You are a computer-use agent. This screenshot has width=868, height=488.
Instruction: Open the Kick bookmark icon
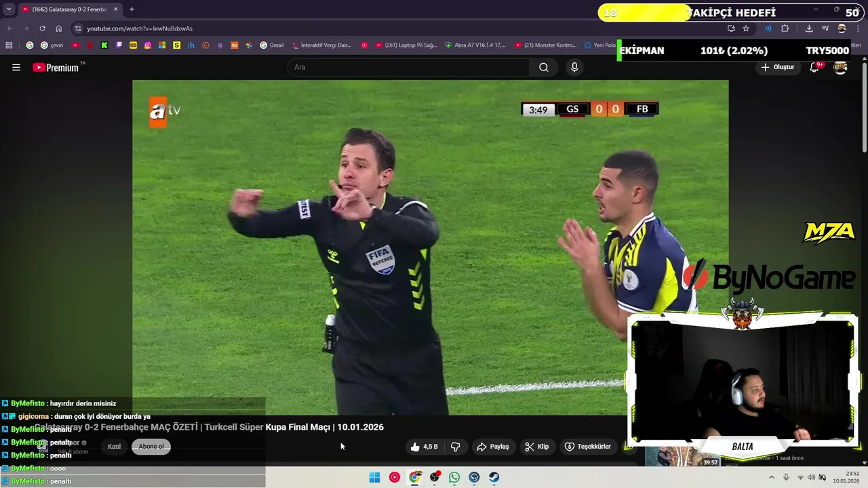(x=104, y=45)
